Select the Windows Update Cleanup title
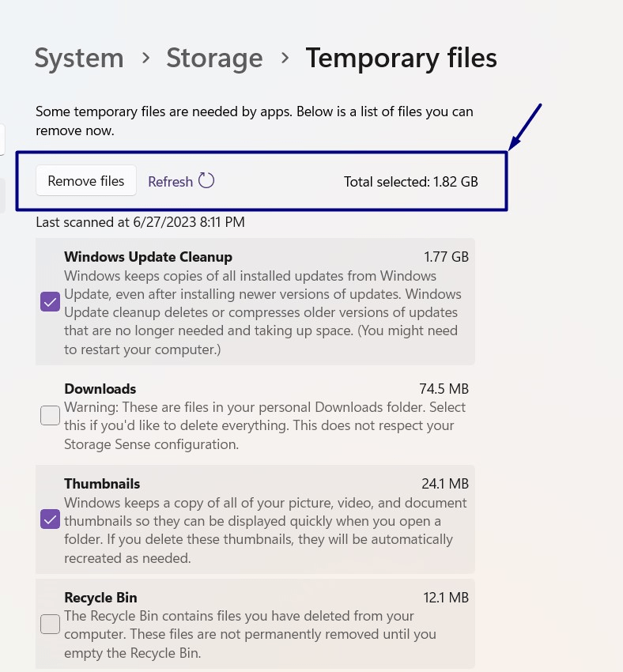This screenshot has height=672, width=623. click(x=148, y=257)
